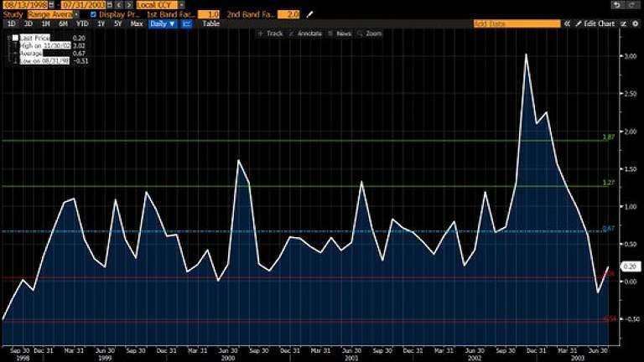
Task: Click the 0.20 last value tag on axis
Action: [x=630, y=266]
